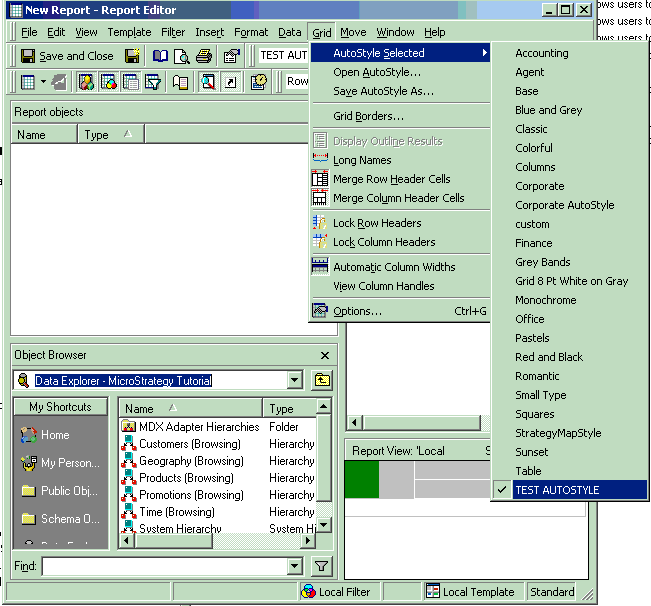Open the report properties toolbar icon
This screenshot has width=651, height=606.
point(232,56)
